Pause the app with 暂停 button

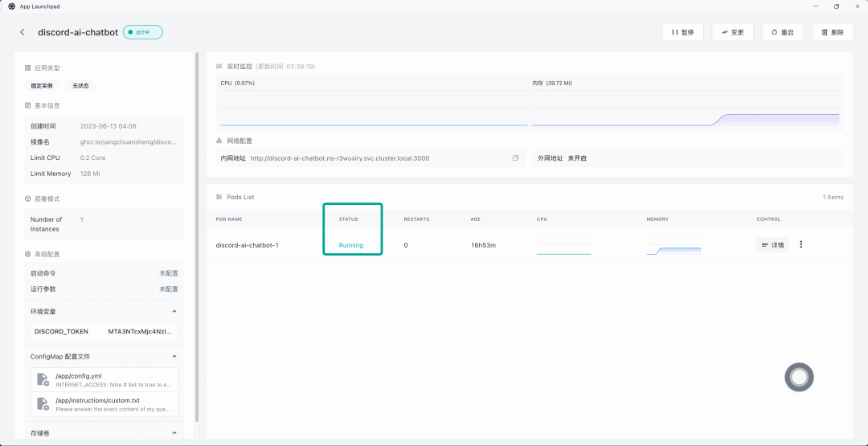(x=682, y=32)
